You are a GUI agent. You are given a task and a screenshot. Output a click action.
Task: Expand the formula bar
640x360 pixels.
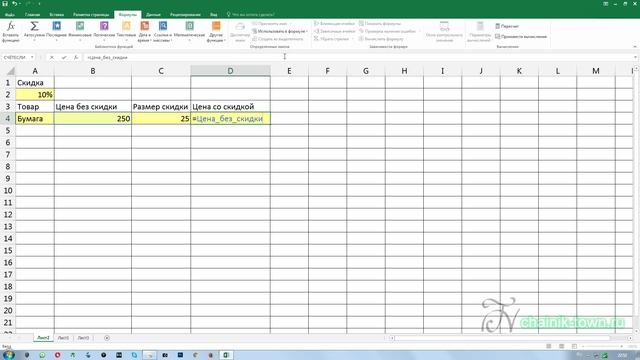[636, 58]
